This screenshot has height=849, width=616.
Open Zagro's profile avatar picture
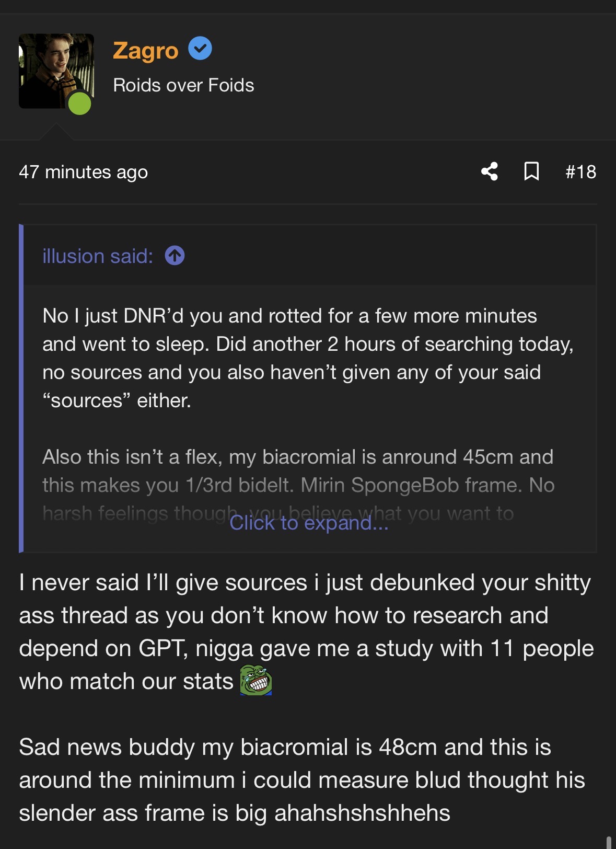pos(56,71)
